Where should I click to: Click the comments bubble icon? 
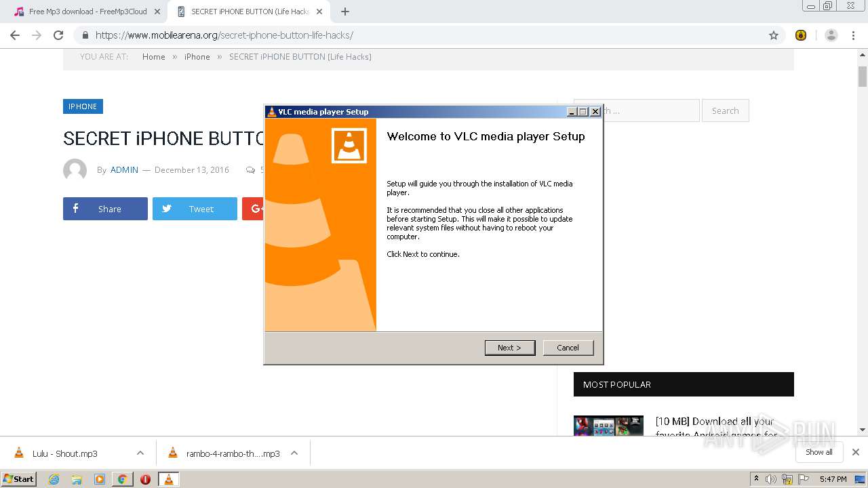point(250,170)
